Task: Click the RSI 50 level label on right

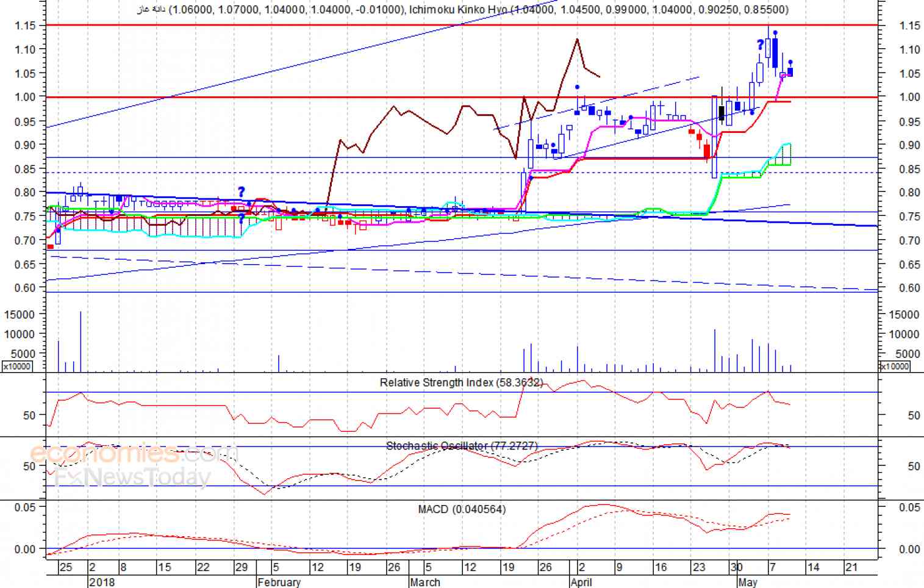Action: pos(913,415)
